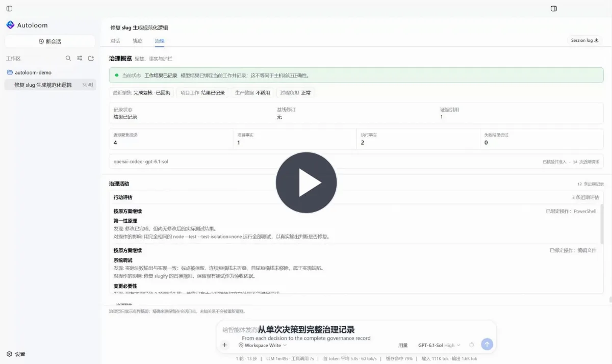Click the openai-codex · gpt-6.1-sol row
This screenshot has height=364, width=612.
[356, 162]
